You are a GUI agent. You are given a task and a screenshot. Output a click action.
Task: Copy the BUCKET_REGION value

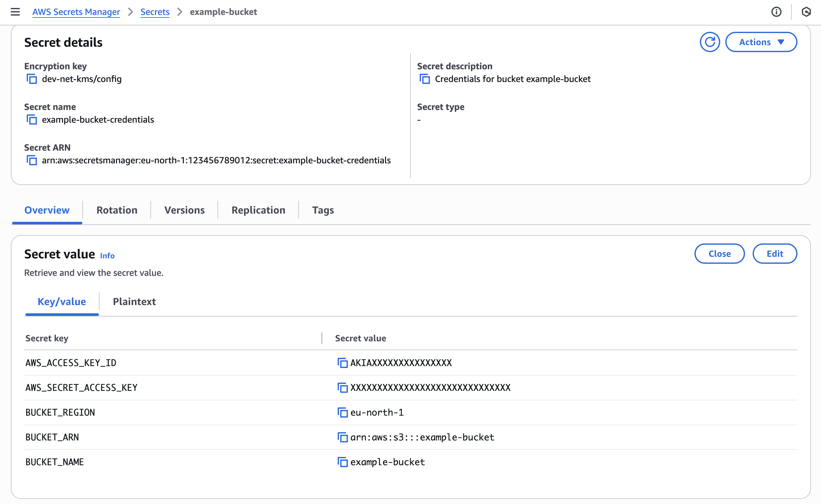(342, 412)
